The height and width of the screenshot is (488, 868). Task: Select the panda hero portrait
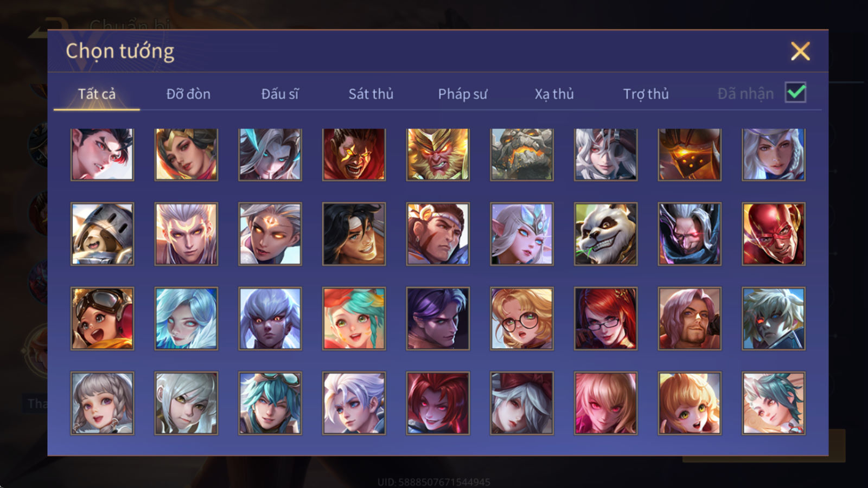click(x=605, y=234)
